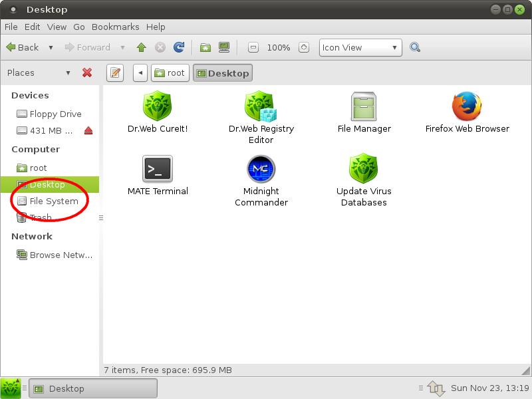This screenshot has height=399, width=532.
Task: Open Forward history dropdown arrow
Action: pos(122,47)
